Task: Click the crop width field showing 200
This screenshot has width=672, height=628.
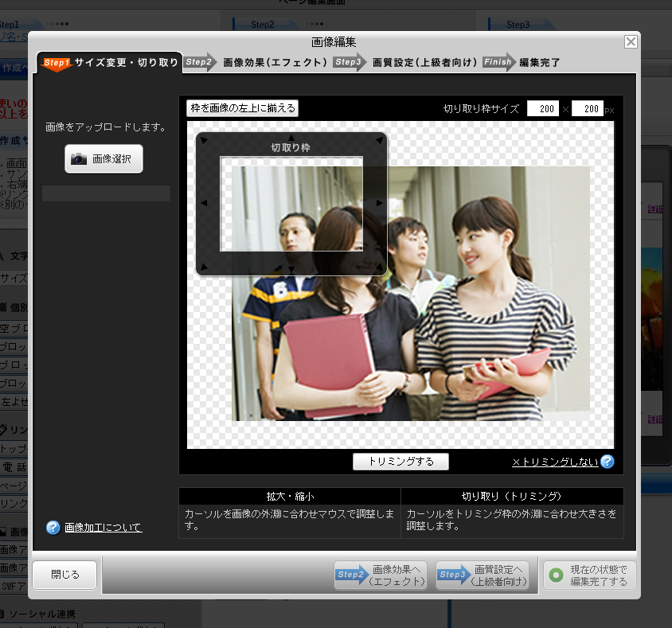Action: (543, 108)
